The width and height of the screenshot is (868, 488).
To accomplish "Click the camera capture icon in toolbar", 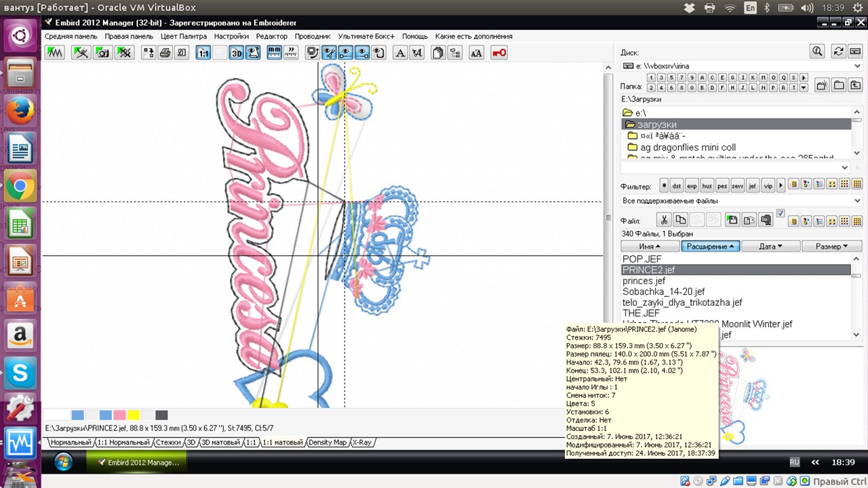I will (103, 53).
